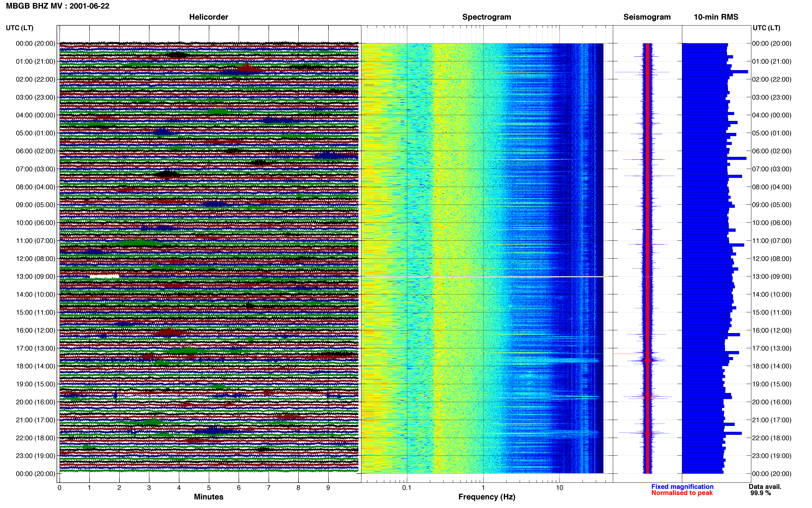Click the right '01:00 (21:00)' time label
The height and width of the screenshot is (508, 812).
pyautogui.click(x=772, y=61)
